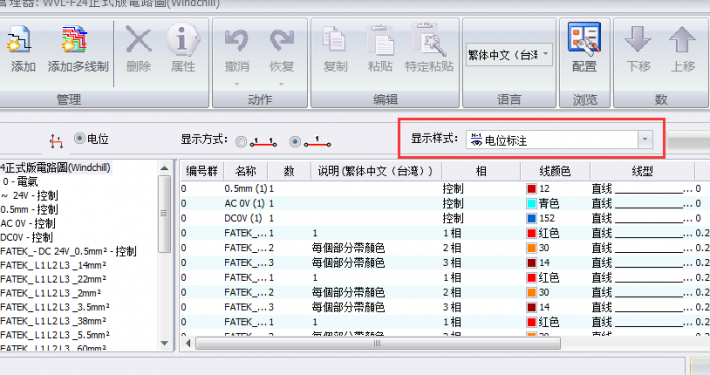Viewport: 710px width, 375px height.
Task: Open the 恢复 dropdown arrow
Action: 281,84
